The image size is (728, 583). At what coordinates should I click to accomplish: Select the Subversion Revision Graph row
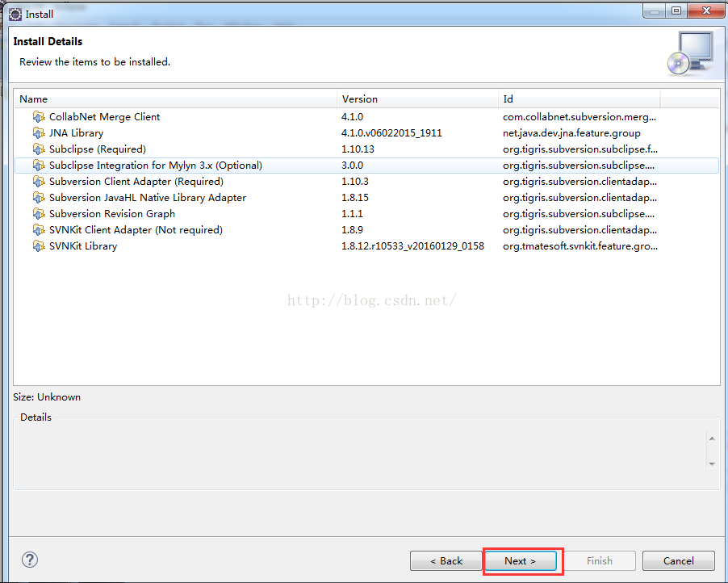pos(366,214)
